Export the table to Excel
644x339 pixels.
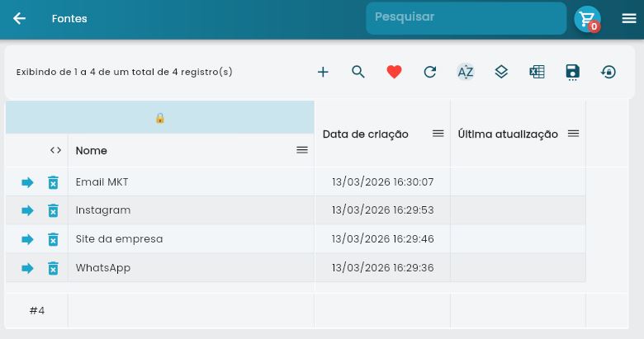point(537,72)
